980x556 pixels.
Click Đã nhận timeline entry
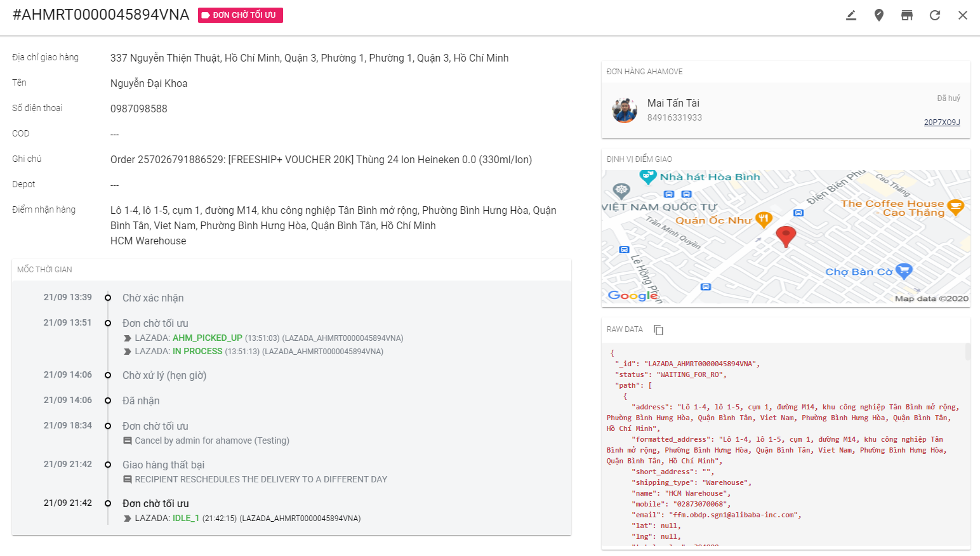click(141, 400)
